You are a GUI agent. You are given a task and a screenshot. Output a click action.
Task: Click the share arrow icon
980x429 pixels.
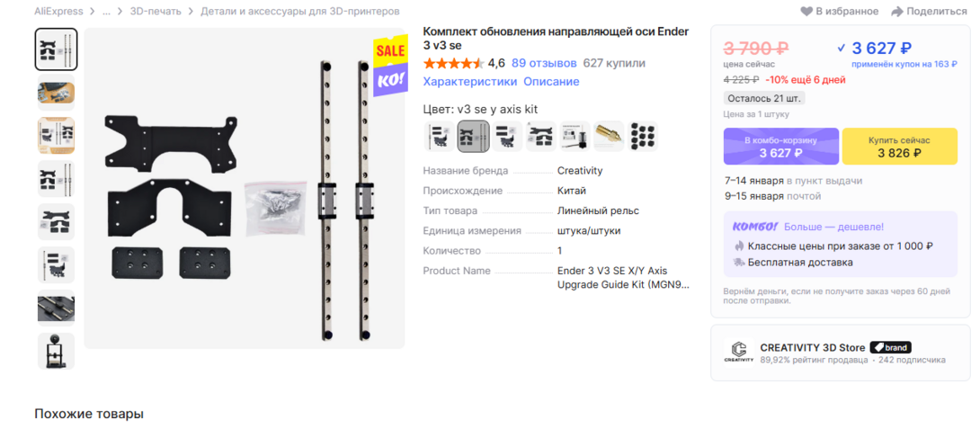click(897, 12)
